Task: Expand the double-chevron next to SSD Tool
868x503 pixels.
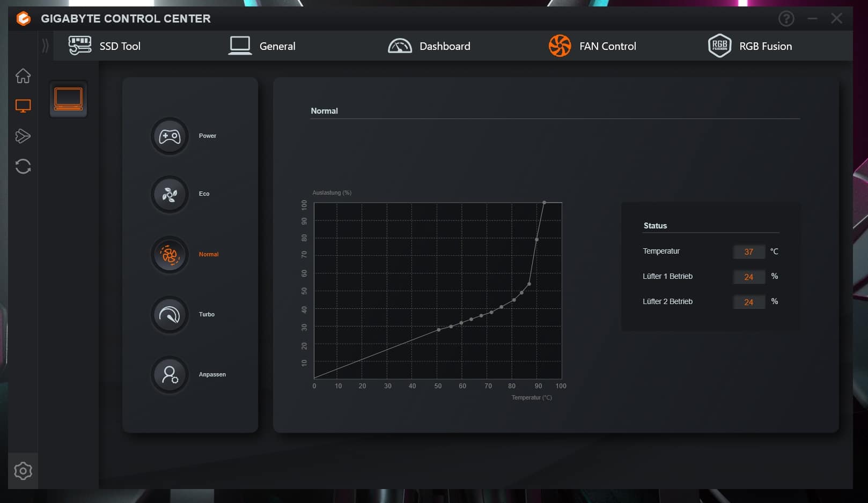Action: pyautogui.click(x=45, y=46)
